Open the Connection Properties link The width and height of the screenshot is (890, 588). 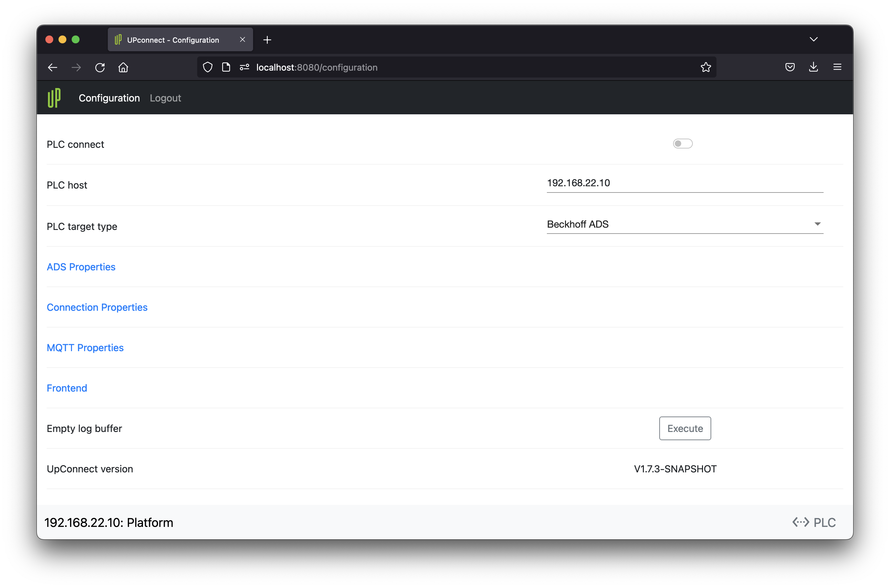(x=97, y=307)
